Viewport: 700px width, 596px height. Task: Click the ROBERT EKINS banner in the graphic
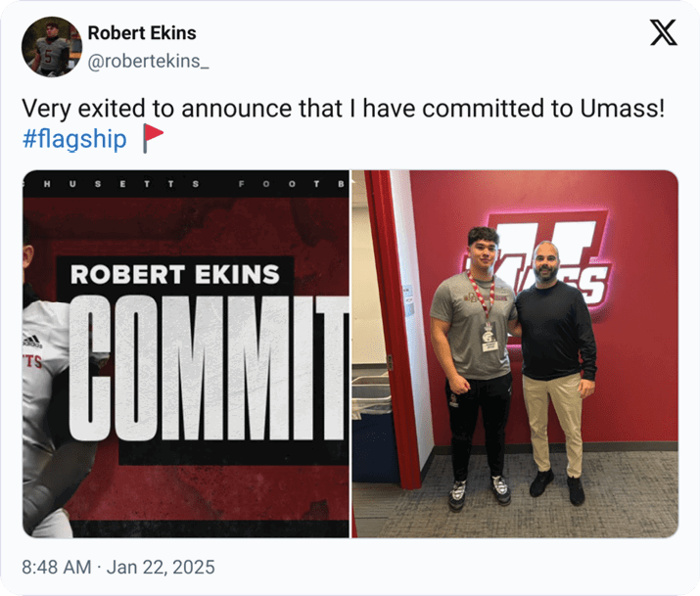tap(174, 273)
